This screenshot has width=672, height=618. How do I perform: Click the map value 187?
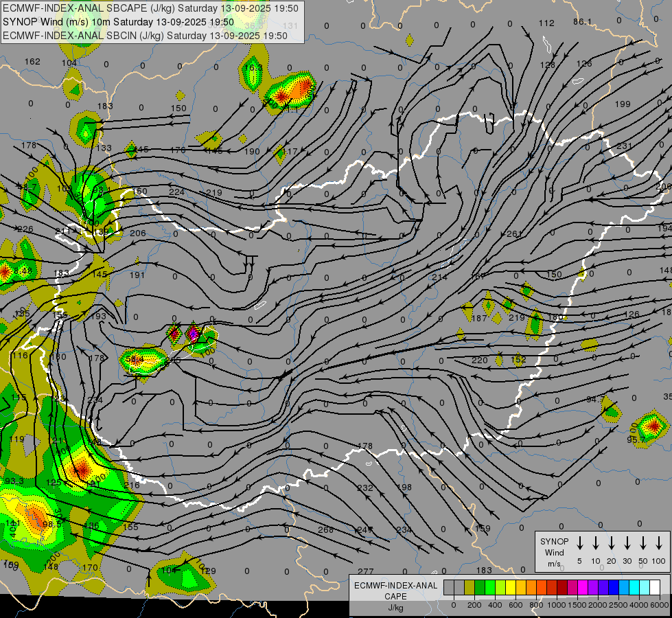point(479,319)
